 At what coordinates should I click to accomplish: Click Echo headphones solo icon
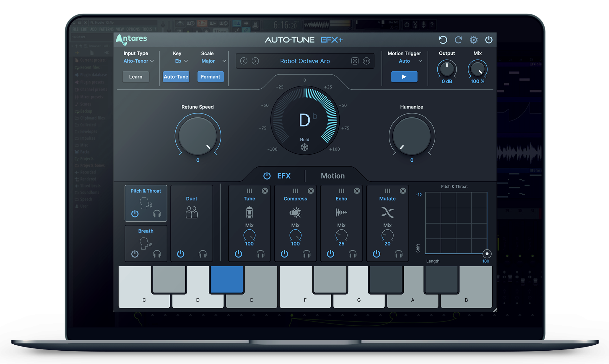tap(352, 254)
